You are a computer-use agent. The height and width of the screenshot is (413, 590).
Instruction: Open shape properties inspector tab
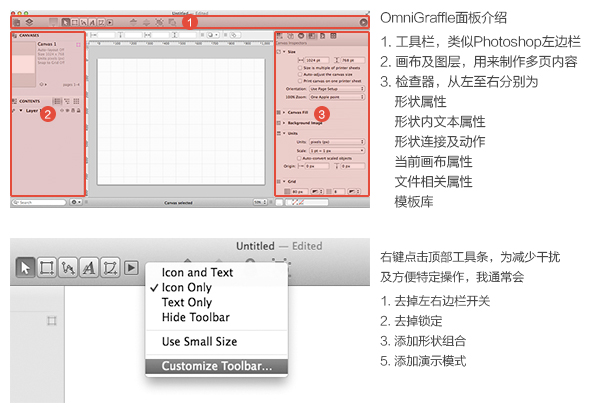click(280, 36)
